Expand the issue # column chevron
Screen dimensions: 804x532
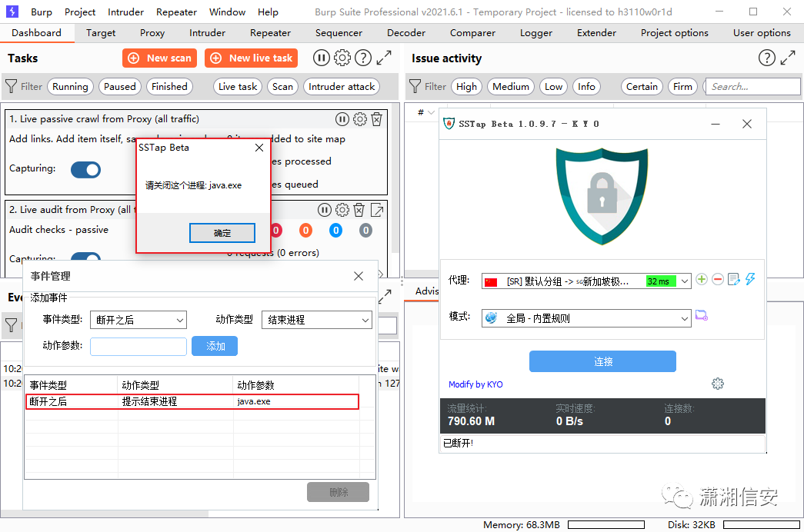tap(431, 112)
